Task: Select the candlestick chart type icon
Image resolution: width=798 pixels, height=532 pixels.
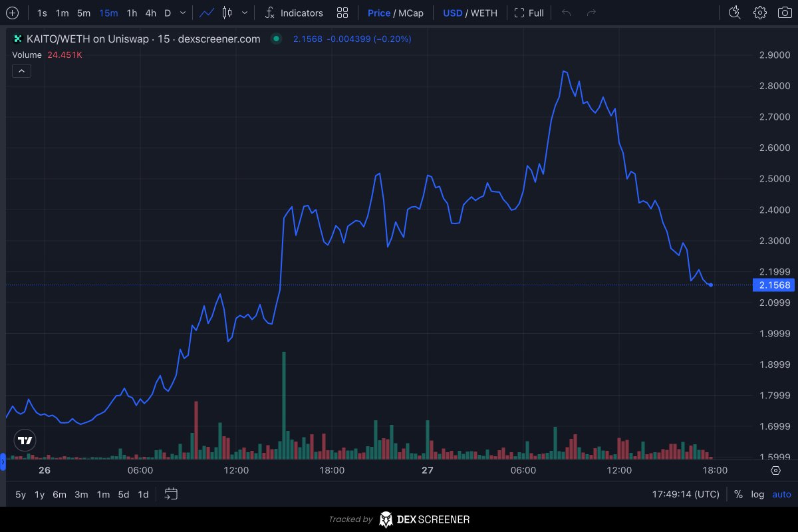Action: click(x=227, y=13)
